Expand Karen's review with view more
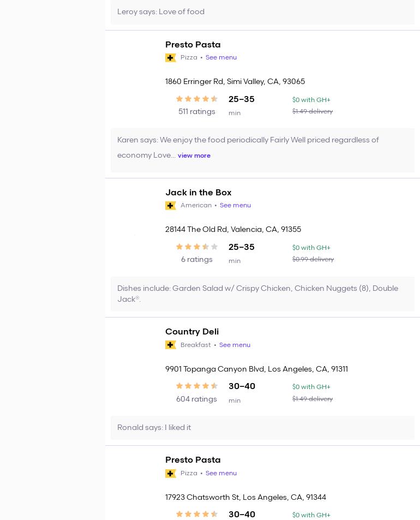The height and width of the screenshot is (520, 420). coord(194,156)
